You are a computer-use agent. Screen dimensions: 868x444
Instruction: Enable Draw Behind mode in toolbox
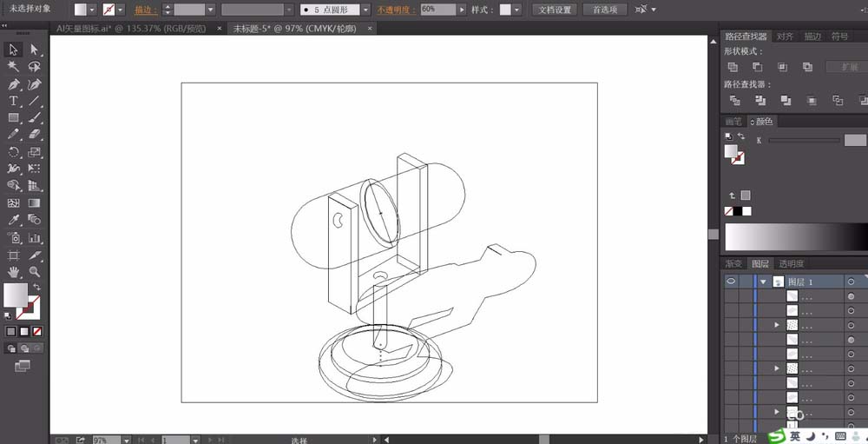click(23, 348)
